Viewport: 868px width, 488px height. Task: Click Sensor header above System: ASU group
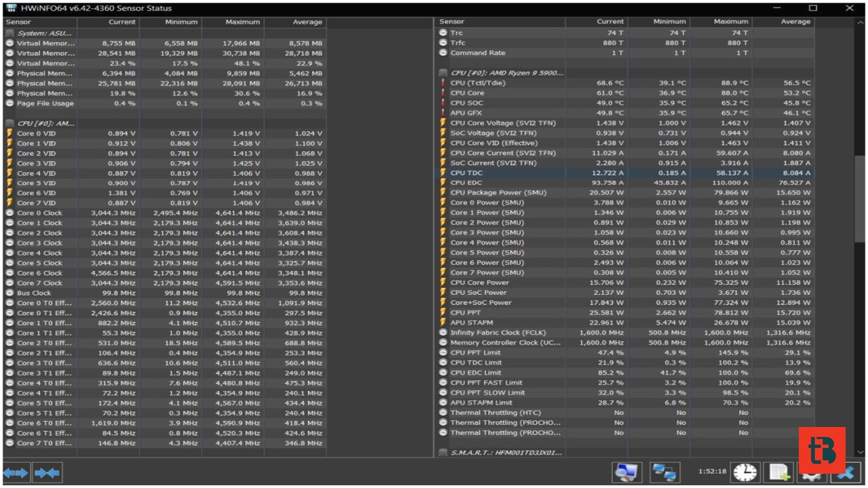[41, 22]
